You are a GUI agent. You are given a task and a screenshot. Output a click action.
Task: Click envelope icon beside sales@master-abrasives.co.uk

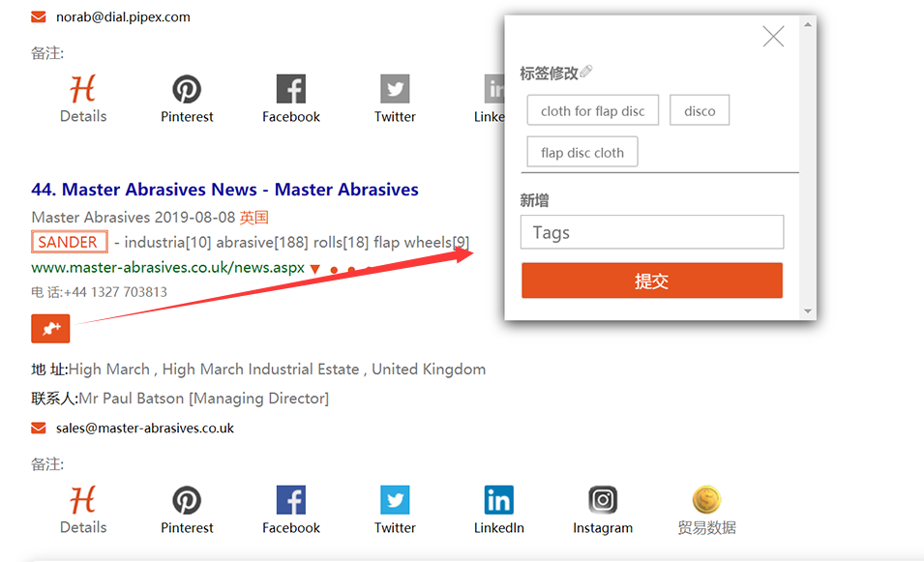coord(39,428)
